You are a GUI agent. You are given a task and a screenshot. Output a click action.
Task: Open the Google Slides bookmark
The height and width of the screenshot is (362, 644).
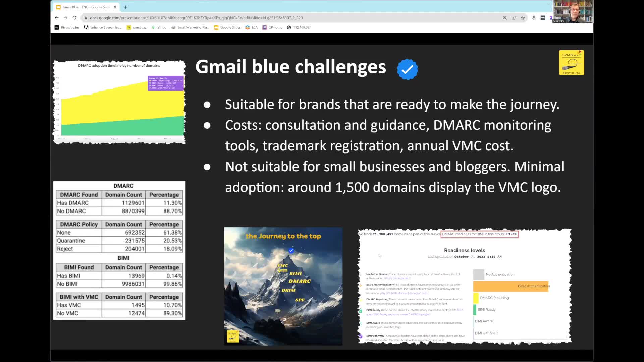[x=227, y=27]
